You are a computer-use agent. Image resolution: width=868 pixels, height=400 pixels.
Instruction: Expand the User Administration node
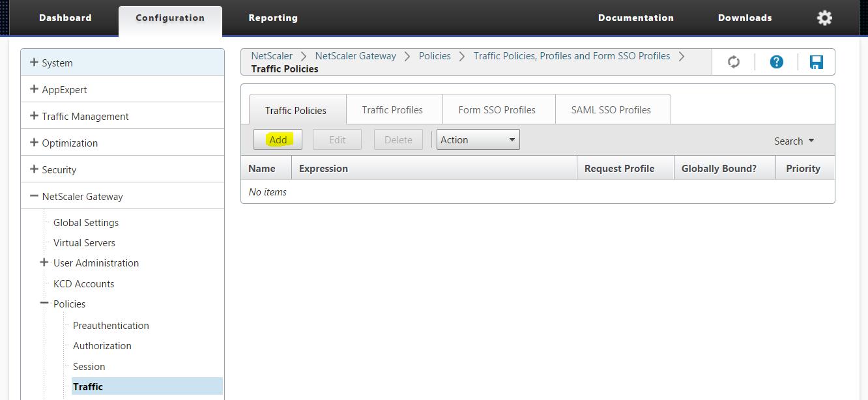pyautogui.click(x=44, y=263)
